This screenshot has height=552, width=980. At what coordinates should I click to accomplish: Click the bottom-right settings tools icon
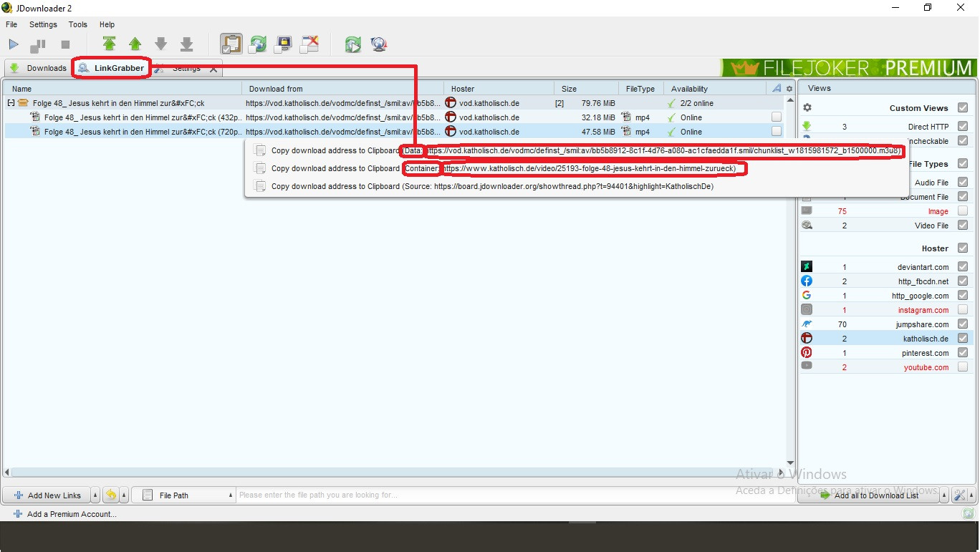point(960,495)
